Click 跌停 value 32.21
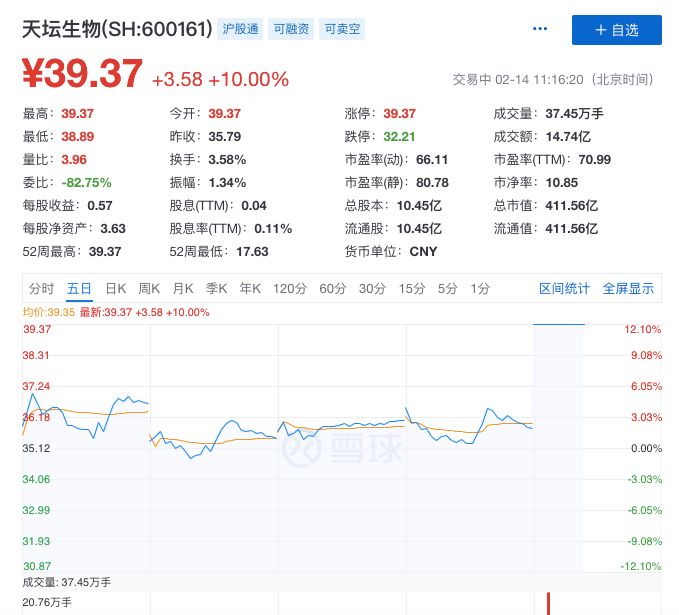The height and width of the screenshot is (615, 679). 399,137
